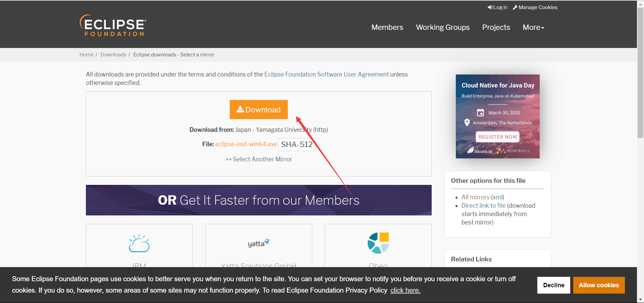Open the (xml) mirrors link
The image size is (644, 303).
coord(498,197)
